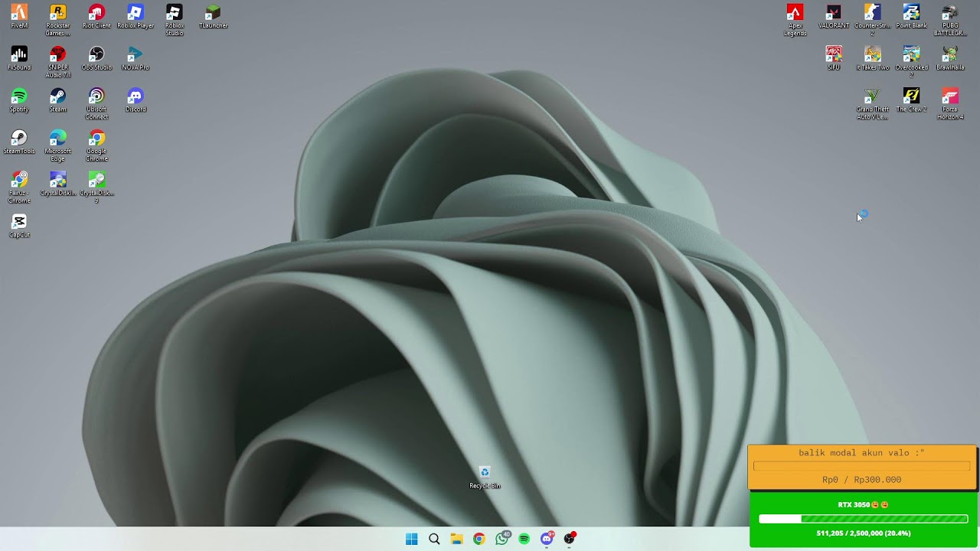Select the Apex Legends icon
Image resolution: width=980 pixels, height=551 pixels.
795,20
